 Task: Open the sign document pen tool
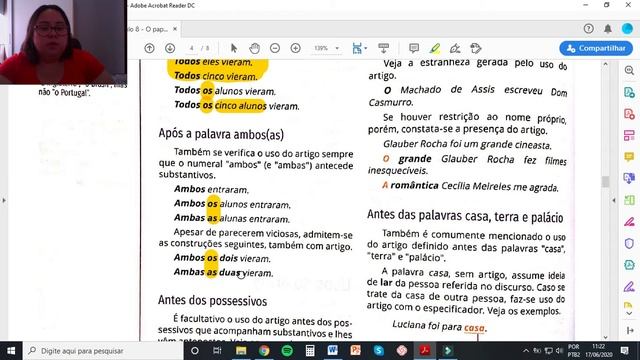(455, 48)
